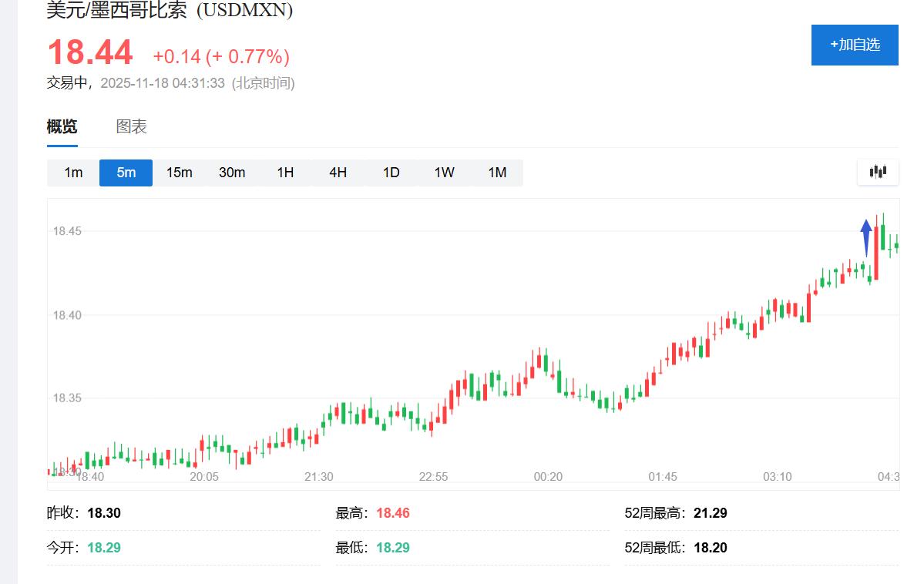Click the 最高 value 18.46
Viewport: 924px width, 584px height.
(x=392, y=513)
